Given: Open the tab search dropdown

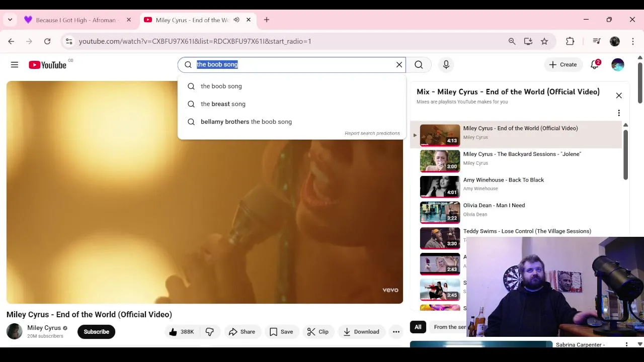Looking at the screenshot, I should [x=10, y=20].
